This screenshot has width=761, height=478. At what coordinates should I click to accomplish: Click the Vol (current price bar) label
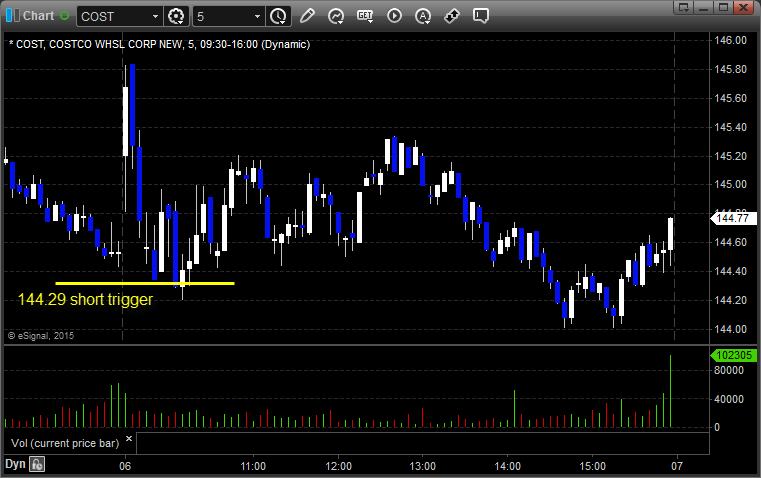point(65,443)
